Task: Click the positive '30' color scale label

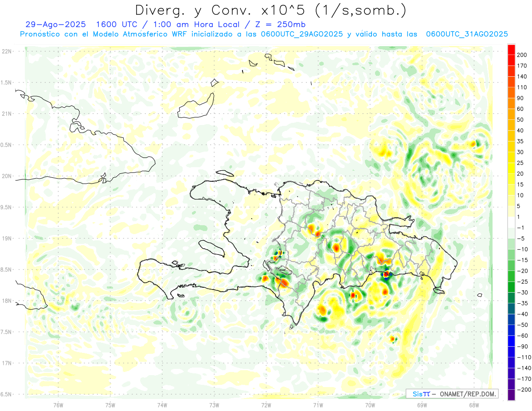Action: 520,152
